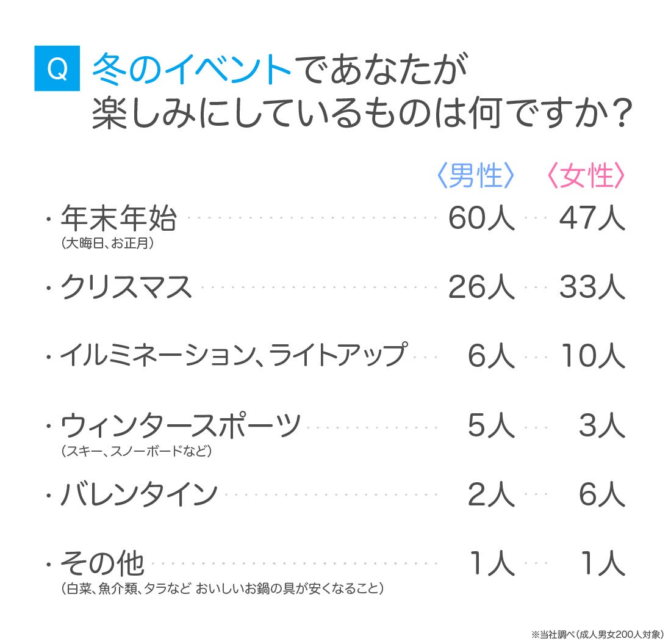Select the ウィンタースポーツ row label
Screen dimensions: 671x644
(x=181, y=425)
